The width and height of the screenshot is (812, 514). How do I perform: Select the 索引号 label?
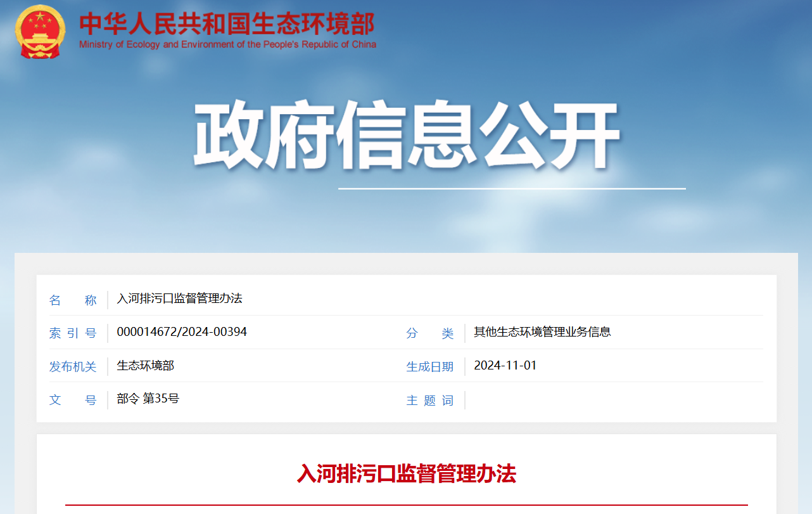coord(73,333)
